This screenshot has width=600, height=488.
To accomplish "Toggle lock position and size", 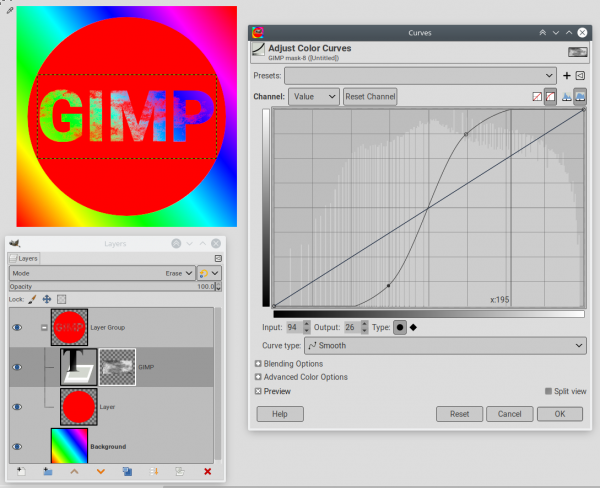I will (x=47, y=299).
